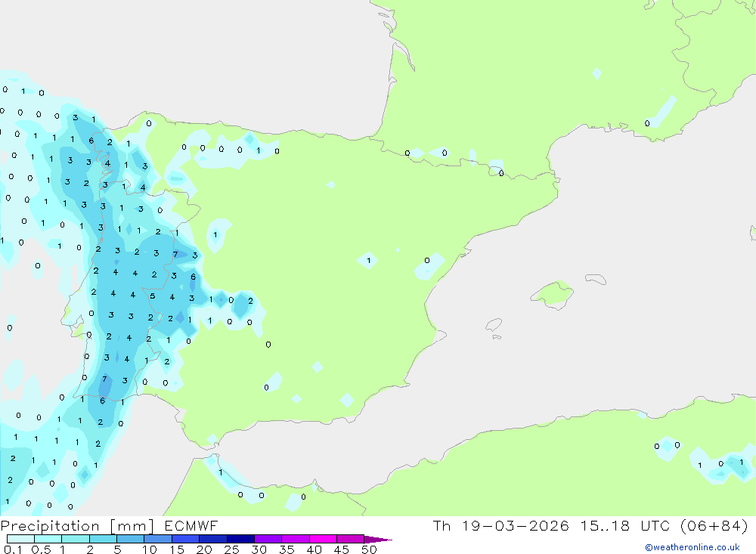Click Ibiza island outline

click(x=494, y=324)
